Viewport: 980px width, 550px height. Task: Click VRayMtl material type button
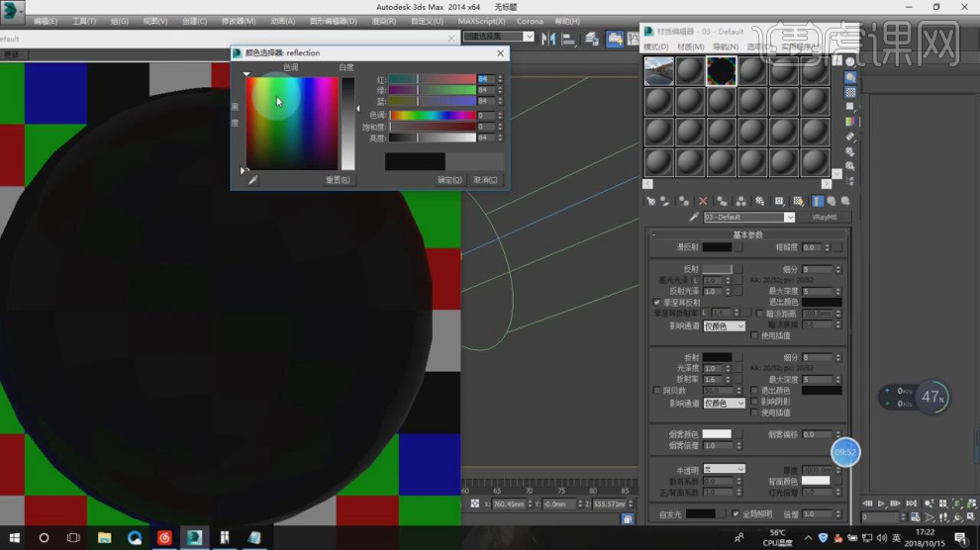(824, 218)
